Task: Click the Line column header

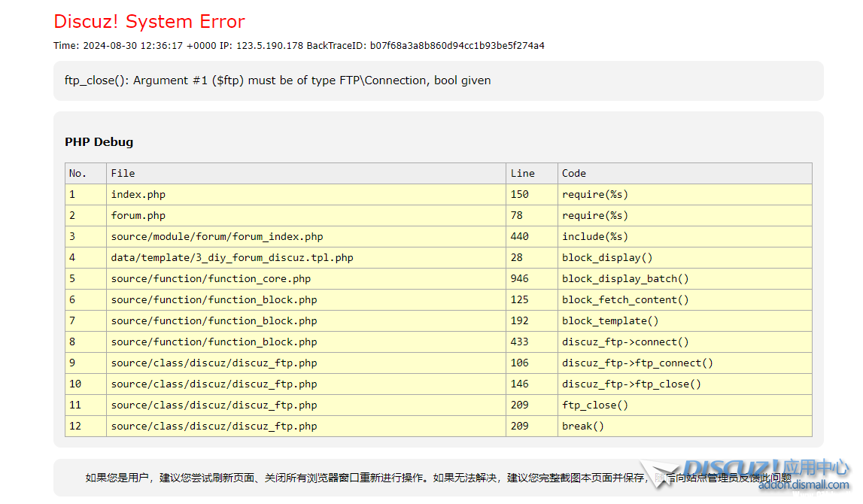Action: tap(522, 174)
